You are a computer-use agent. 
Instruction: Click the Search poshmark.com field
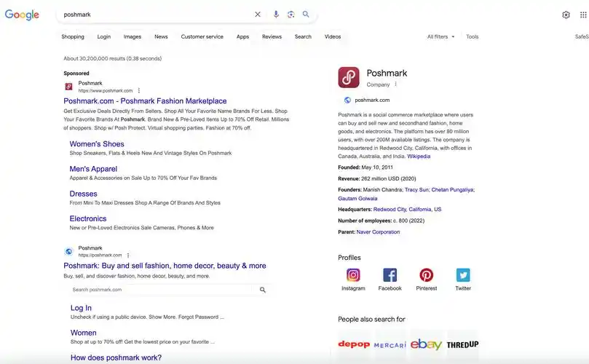click(163, 290)
